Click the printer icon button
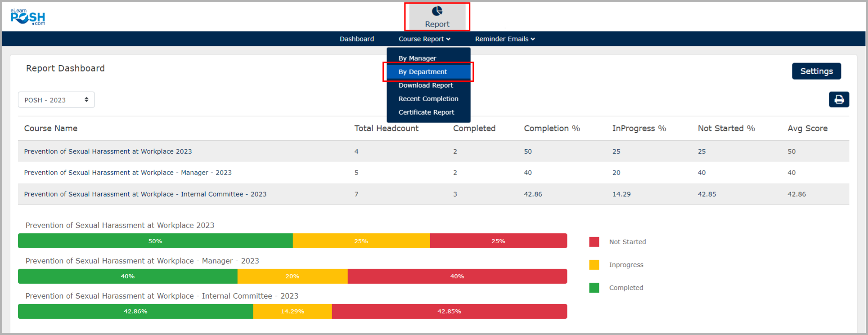The image size is (868, 335). (839, 99)
